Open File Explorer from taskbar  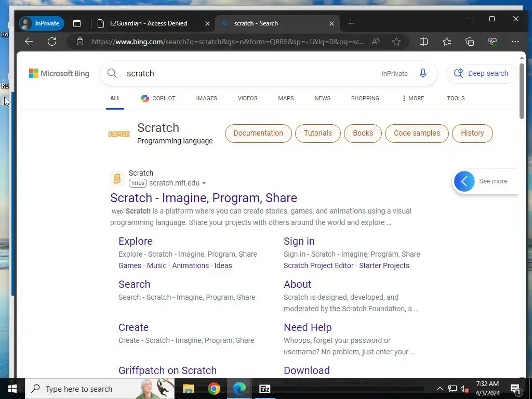click(188, 389)
